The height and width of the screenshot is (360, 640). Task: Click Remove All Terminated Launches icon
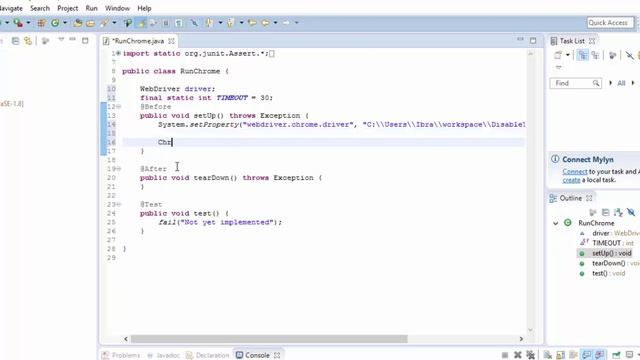[530, 355]
